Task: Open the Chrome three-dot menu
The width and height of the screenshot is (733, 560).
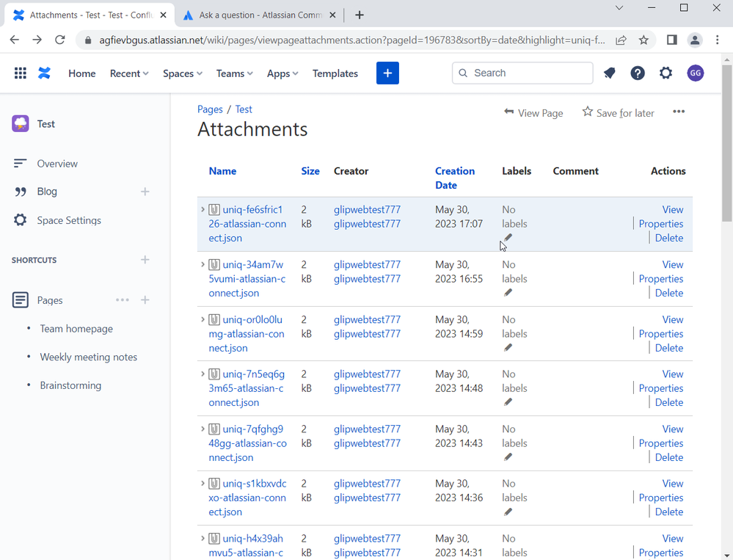Action: (717, 40)
